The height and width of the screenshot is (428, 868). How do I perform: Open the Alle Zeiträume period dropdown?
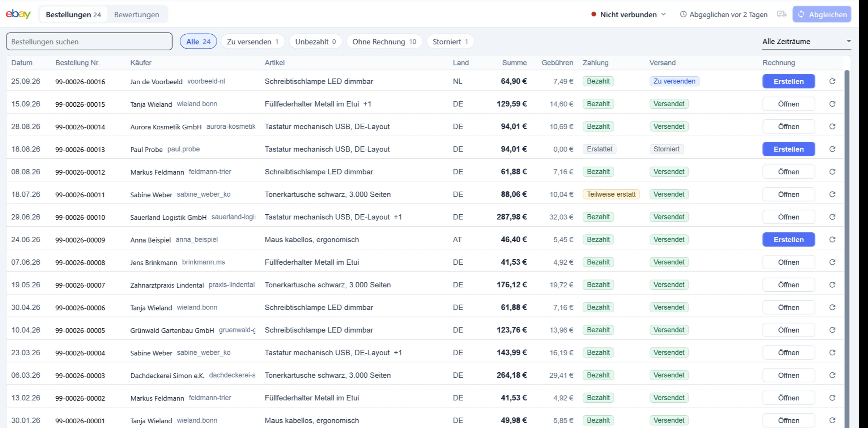point(807,42)
